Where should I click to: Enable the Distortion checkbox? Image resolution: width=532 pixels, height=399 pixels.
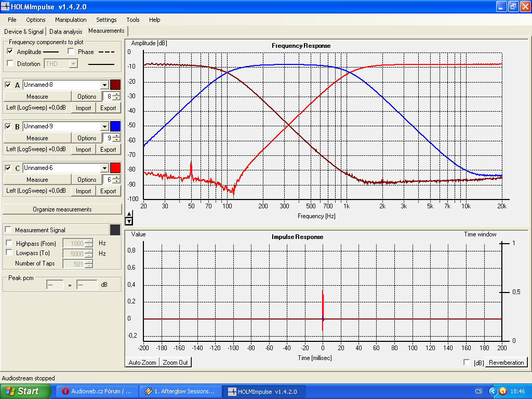(10, 63)
